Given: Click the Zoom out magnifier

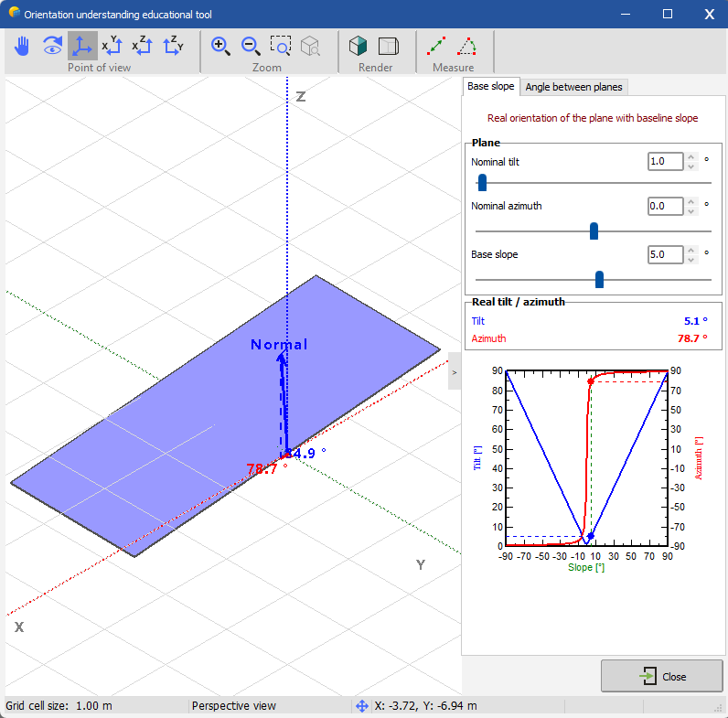Looking at the screenshot, I should pos(251,46).
